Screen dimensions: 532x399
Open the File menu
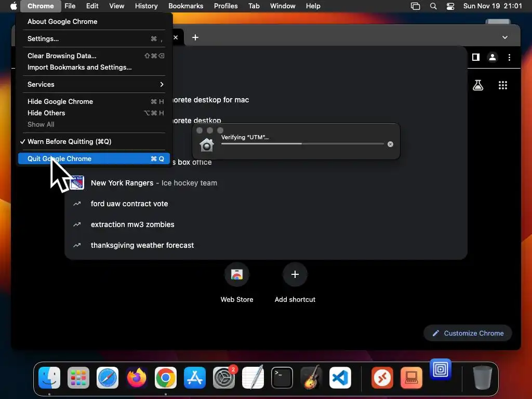coord(70,6)
